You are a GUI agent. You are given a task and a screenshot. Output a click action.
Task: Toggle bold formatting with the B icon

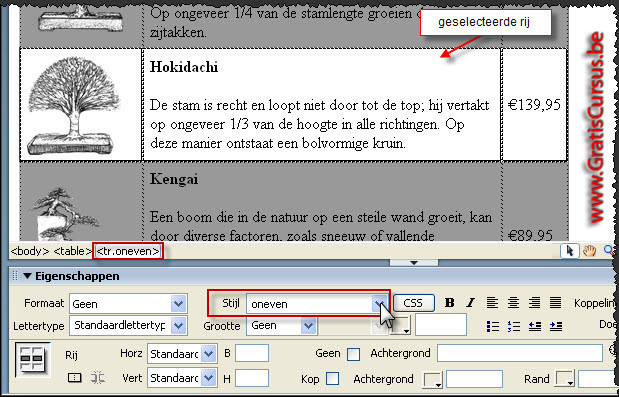click(449, 303)
